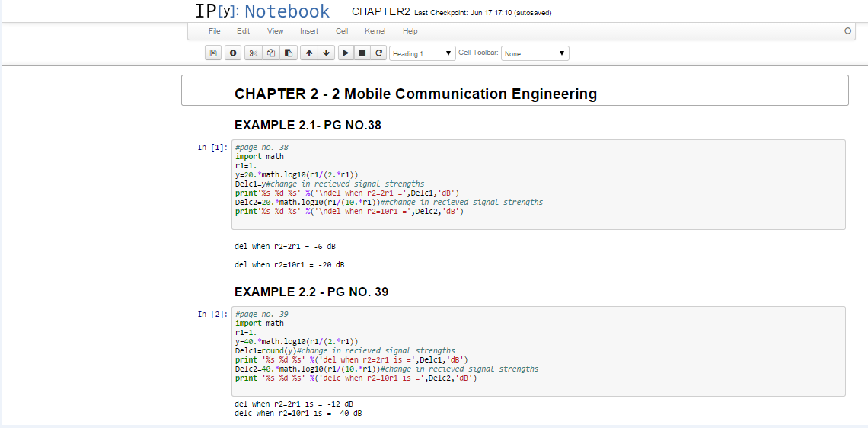This screenshot has height=428, width=868.
Task: Move selected cell down with arrow
Action: [x=326, y=53]
